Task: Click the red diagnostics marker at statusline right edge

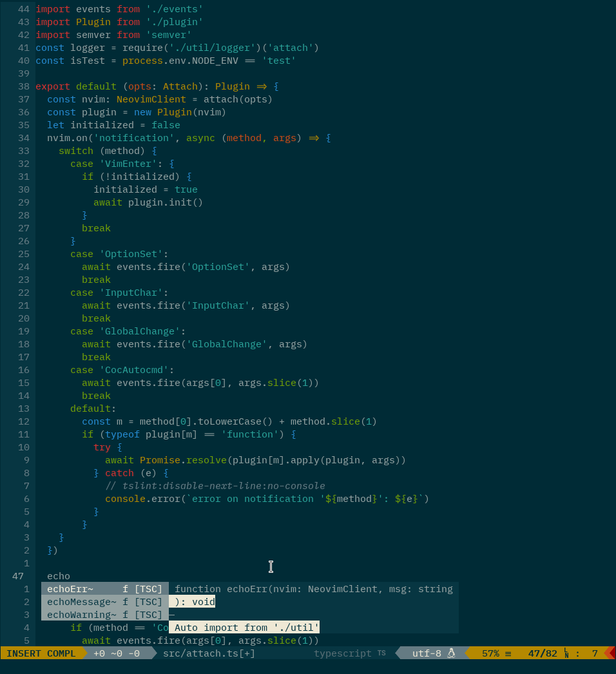Action: [x=612, y=653]
